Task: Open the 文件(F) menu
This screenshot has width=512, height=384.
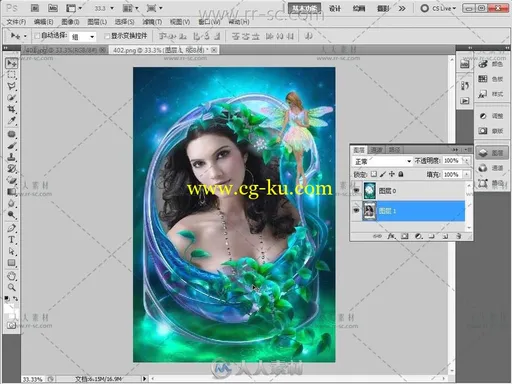Action: pos(16,22)
